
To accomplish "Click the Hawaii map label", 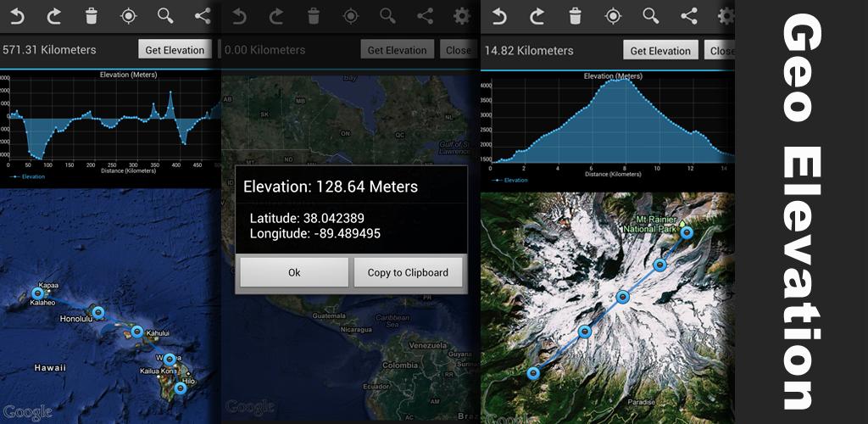I will 50,367.
